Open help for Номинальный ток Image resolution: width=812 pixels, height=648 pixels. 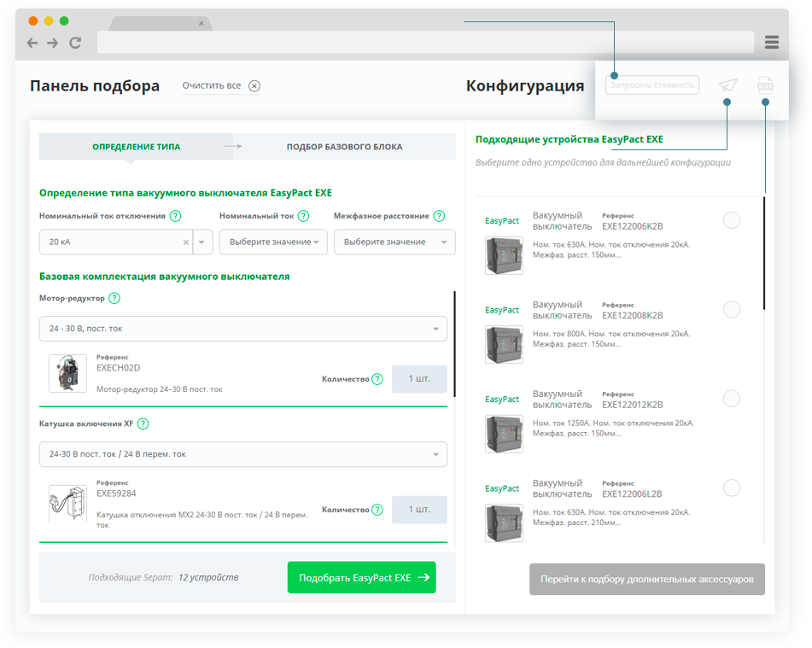[303, 216]
